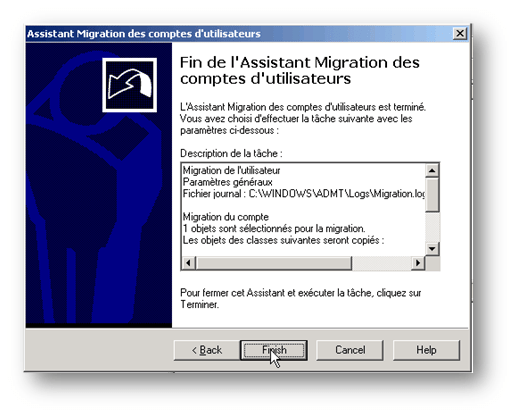Click the 'Migration de l'utilisateur' line
Image resolution: width=518 pixels, height=417 pixels.
tap(231, 171)
